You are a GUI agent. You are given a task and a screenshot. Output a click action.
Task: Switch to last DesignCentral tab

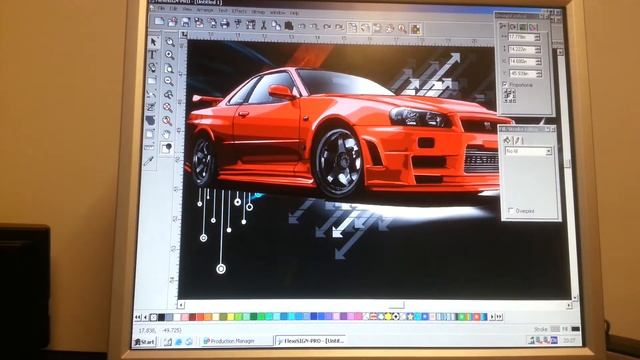[533, 27]
